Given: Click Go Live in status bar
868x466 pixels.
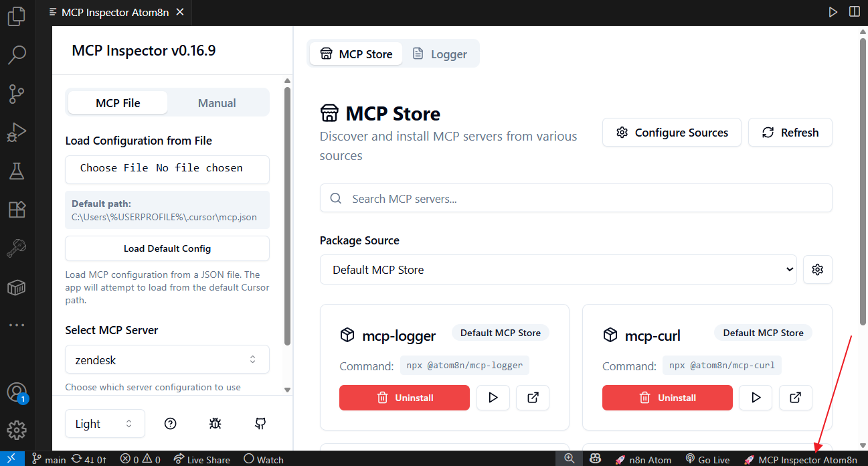Looking at the screenshot, I should click(x=707, y=459).
